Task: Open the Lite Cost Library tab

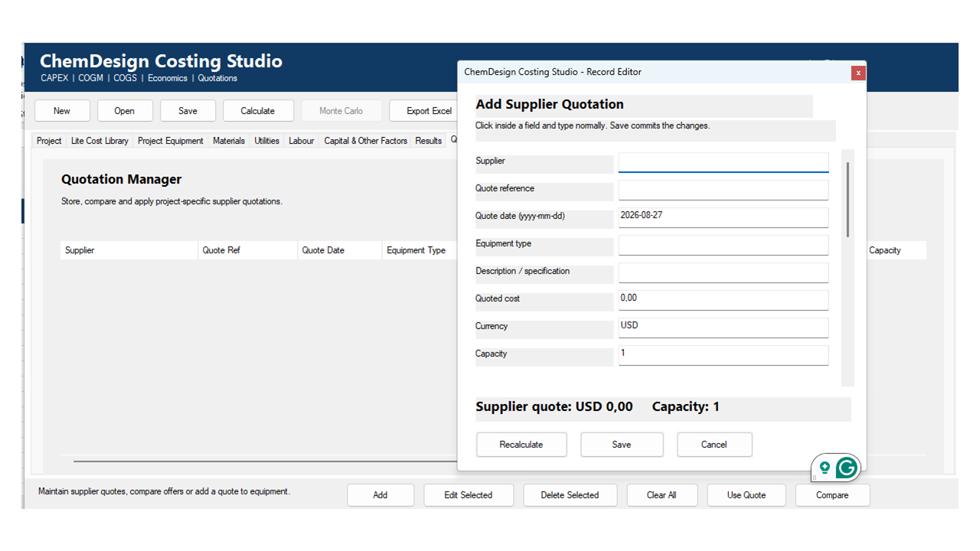Action: [100, 141]
